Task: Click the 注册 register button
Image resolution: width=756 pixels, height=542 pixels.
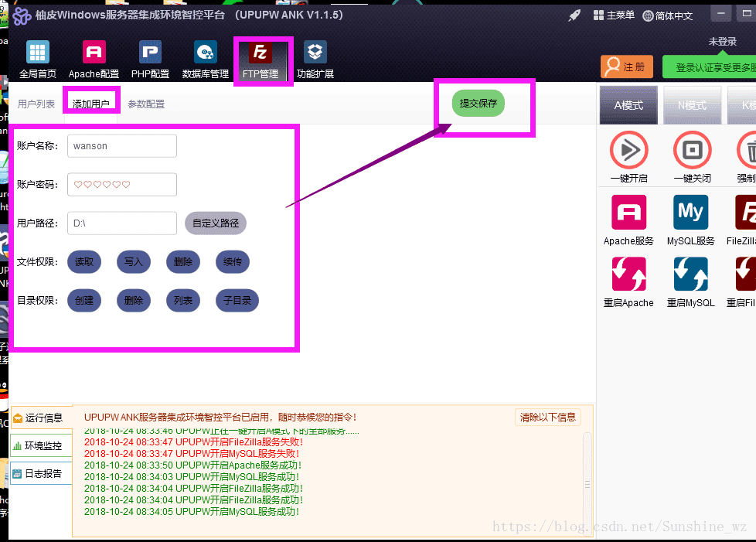Action: coord(627,66)
